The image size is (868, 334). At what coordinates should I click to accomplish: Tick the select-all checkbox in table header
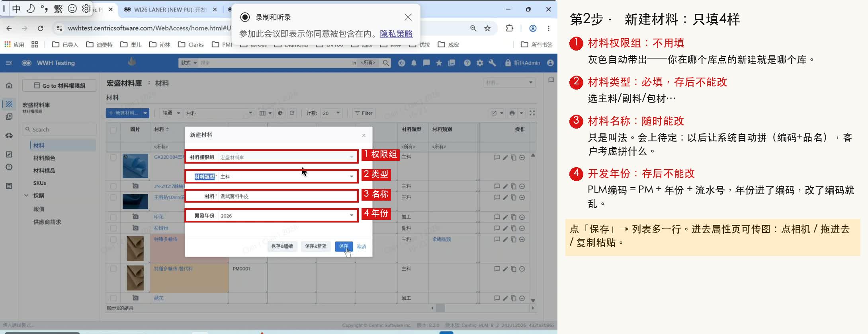click(x=113, y=130)
